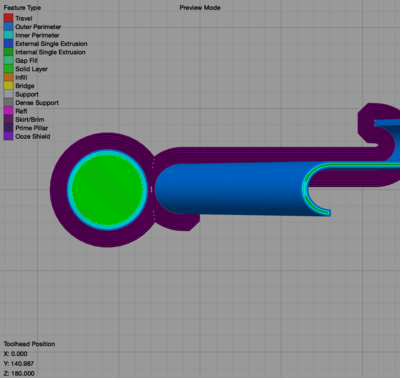
Task: Click the Y: 140.987 coordinate value
Action: tap(19, 363)
